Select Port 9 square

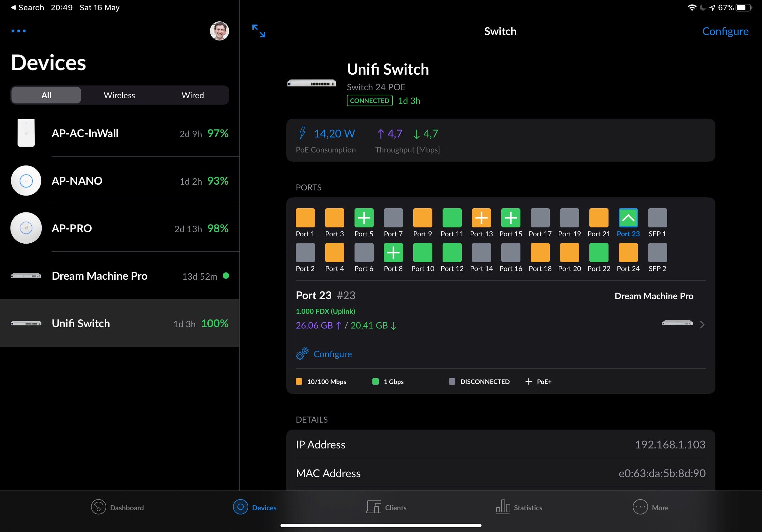point(422,218)
